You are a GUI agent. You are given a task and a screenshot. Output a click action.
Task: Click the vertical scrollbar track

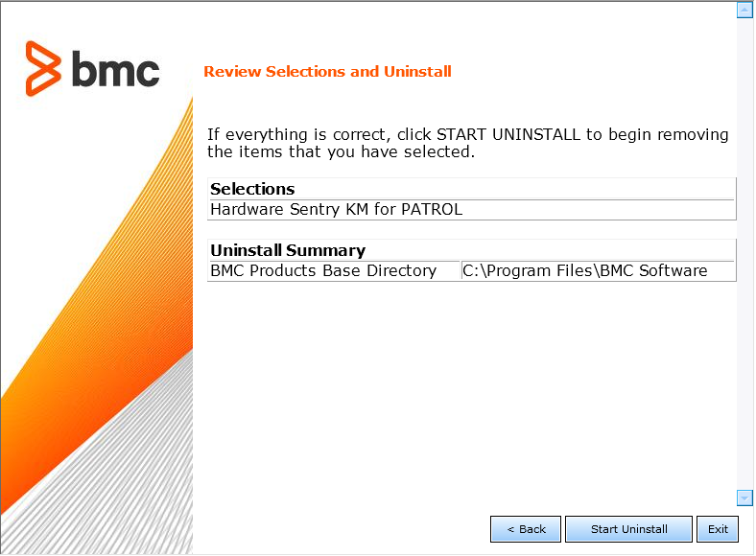coord(744,254)
